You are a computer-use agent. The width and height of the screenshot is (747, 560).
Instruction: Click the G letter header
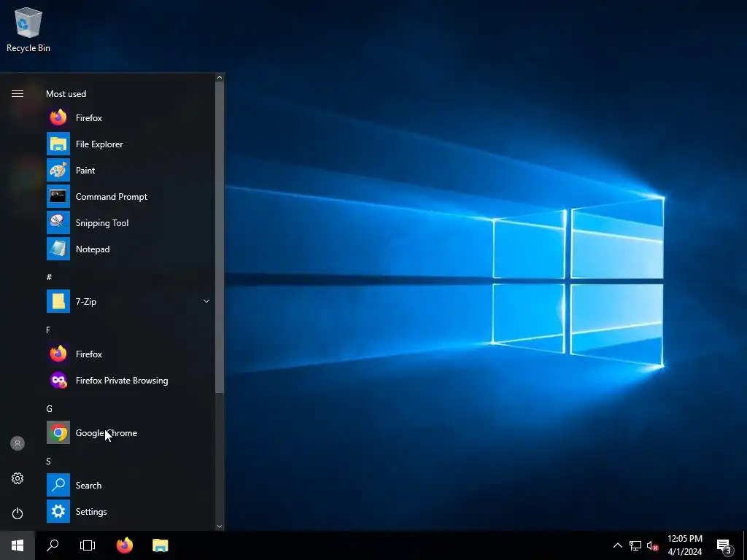49,408
